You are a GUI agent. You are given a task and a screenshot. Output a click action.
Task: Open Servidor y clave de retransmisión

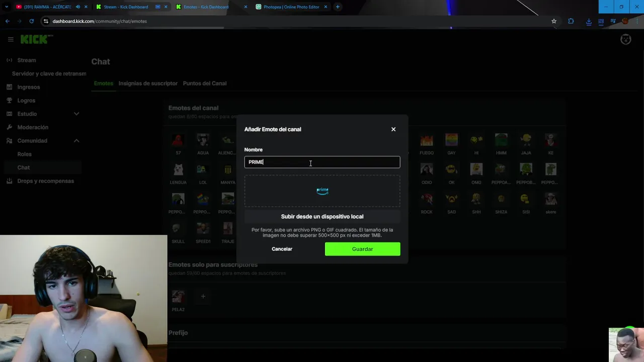pos(49,73)
